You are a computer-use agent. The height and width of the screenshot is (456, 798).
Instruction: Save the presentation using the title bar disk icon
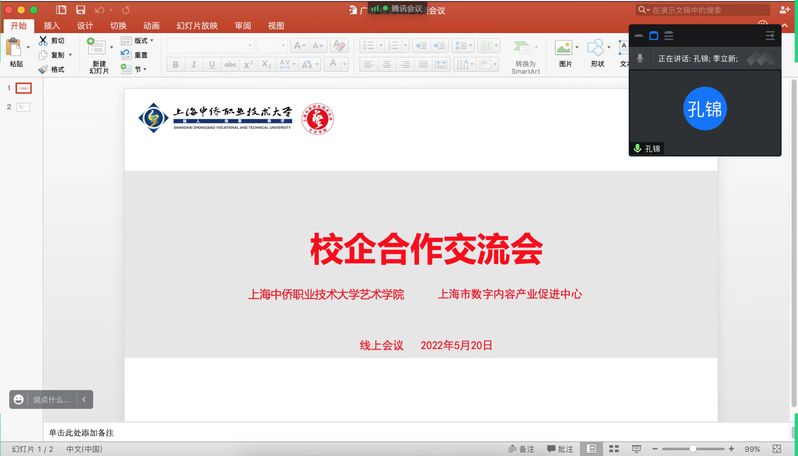point(79,9)
